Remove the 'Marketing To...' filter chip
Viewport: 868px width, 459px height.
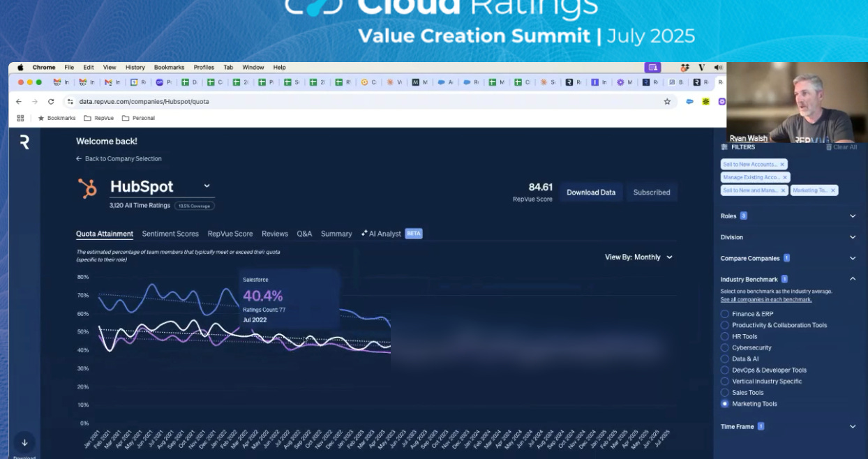pyautogui.click(x=833, y=190)
